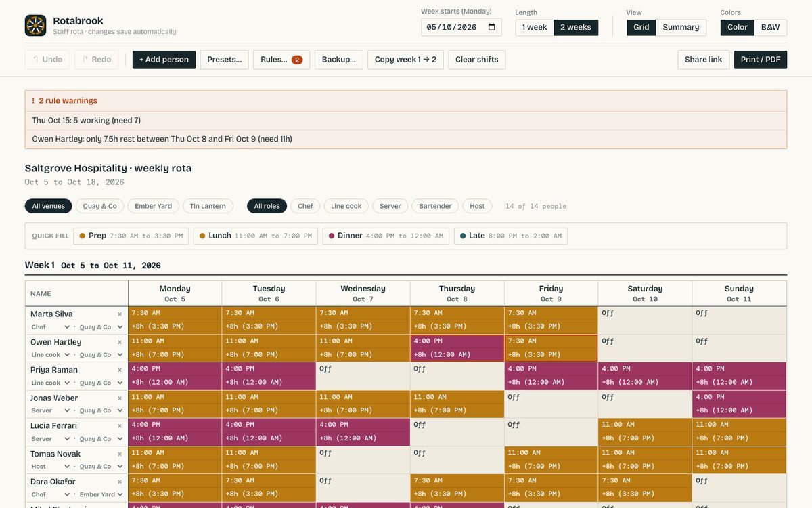Click Owen Hartley's Friday 7:30 AM shift cell
The height and width of the screenshot is (508, 812).
(551, 348)
